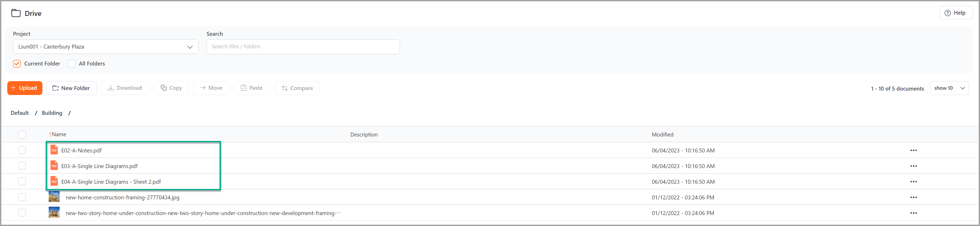Click the Search files / folders field
The height and width of the screenshot is (226, 980).
pyautogui.click(x=302, y=46)
